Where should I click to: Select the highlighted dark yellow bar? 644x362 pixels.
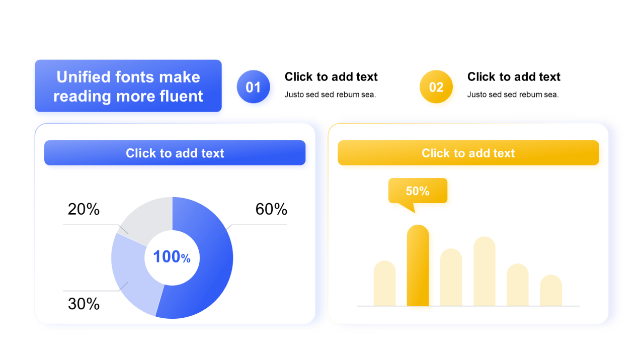click(418, 265)
